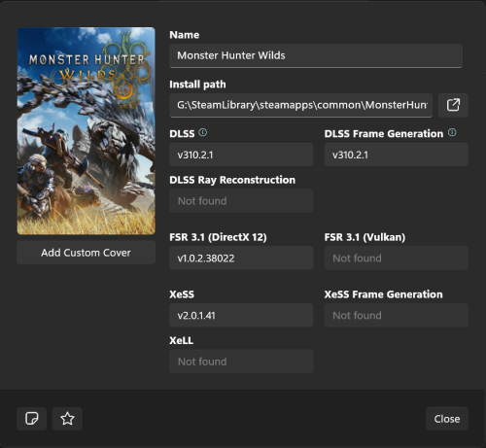Click the Monster Hunter Wilds cover image
This screenshot has width=486, height=448.
[86, 131]
